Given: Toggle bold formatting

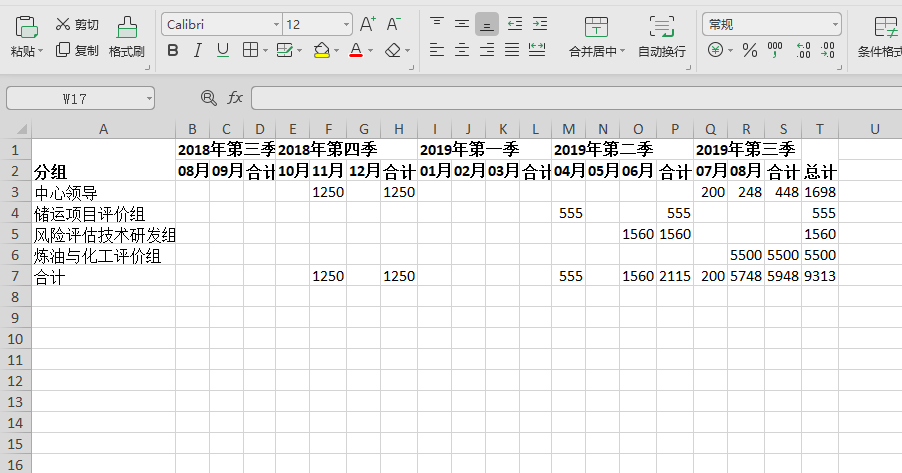Looking at the screenshot, I should [x=173, y=51].
